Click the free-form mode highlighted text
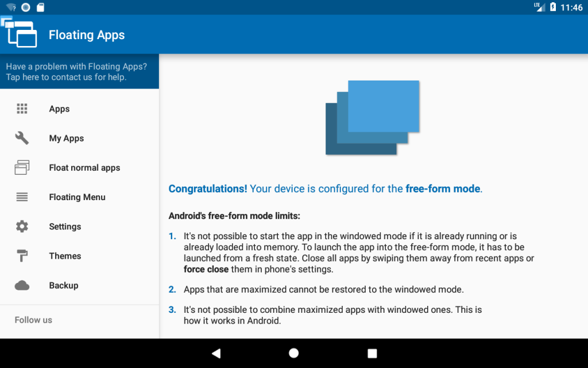Viewport: 588px width, 368px height. pyautogui.click(x=442, y=189)
